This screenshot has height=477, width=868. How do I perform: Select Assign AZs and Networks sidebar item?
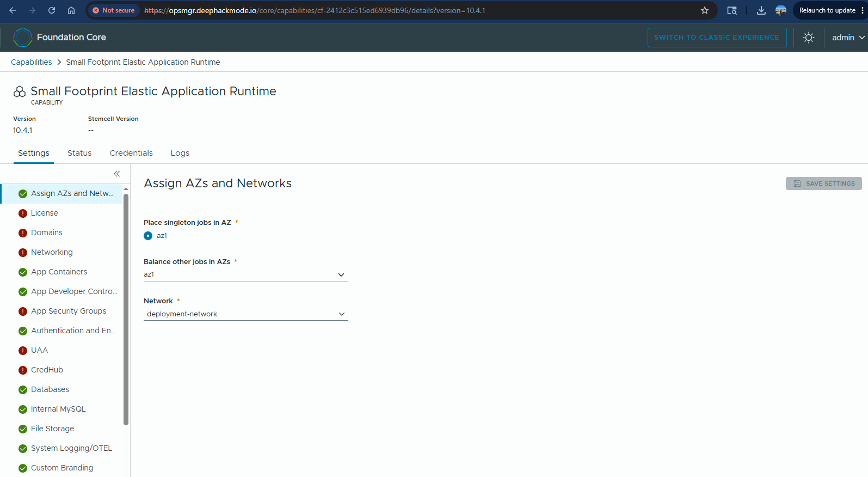pyautogui.click(x=62, y=193)
